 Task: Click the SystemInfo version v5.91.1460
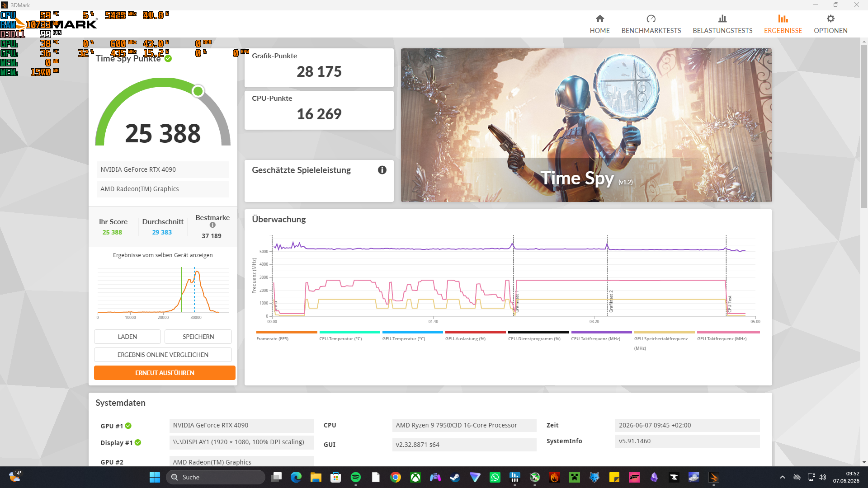687,441
